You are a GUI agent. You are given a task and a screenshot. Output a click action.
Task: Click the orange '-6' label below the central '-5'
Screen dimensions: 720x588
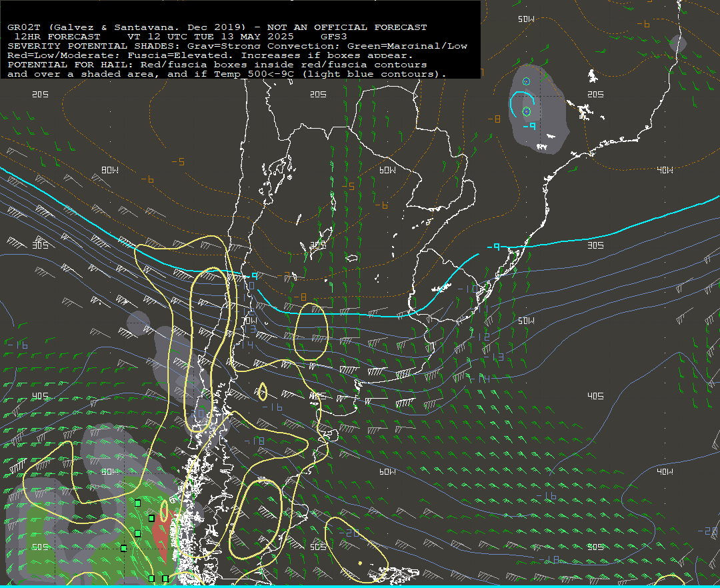(381, 205)
